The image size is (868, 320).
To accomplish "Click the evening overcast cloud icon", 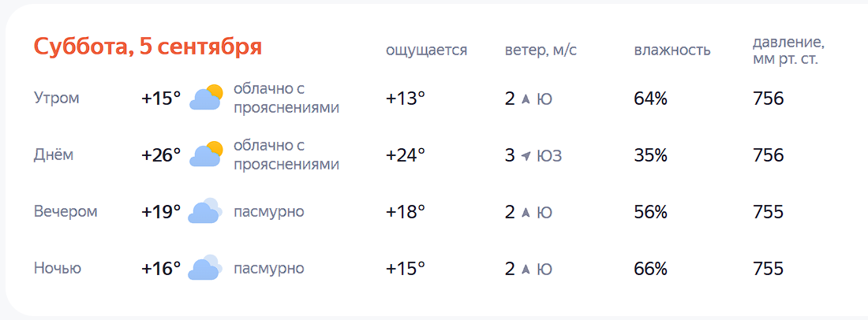I will [205, 211].
